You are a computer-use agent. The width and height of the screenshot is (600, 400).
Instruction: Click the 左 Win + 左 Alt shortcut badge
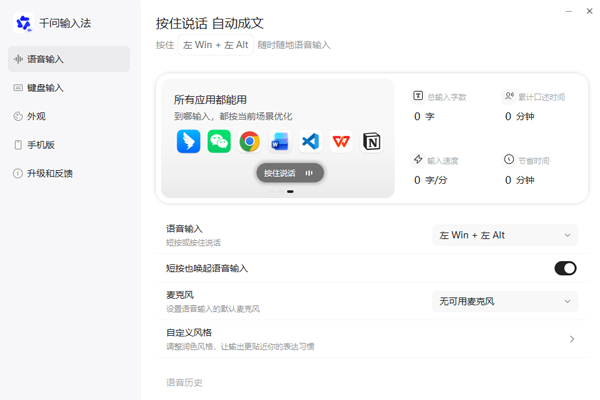(x=216, y=45)
